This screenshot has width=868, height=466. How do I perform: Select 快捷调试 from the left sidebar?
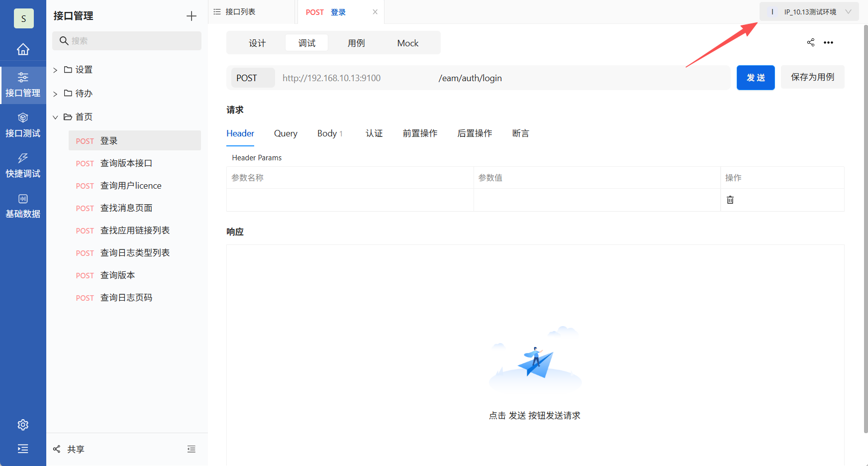tap(23, 165)
